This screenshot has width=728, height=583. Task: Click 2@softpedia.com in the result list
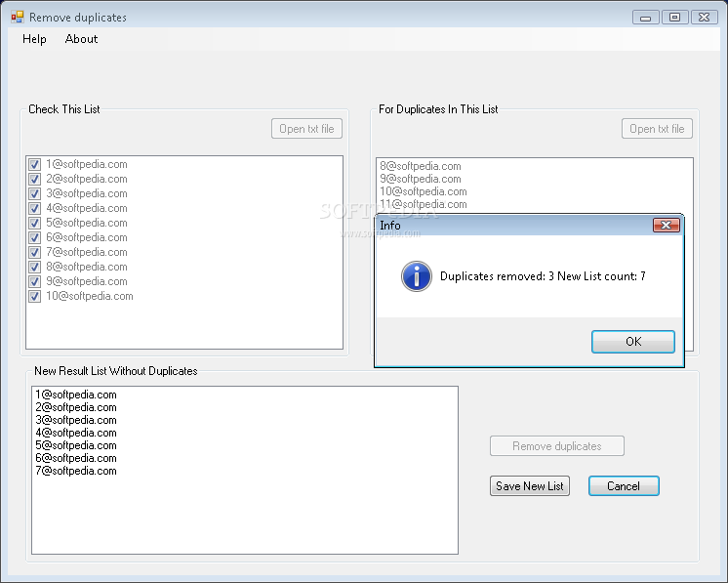pyautogui.click(x=76, y=407)
